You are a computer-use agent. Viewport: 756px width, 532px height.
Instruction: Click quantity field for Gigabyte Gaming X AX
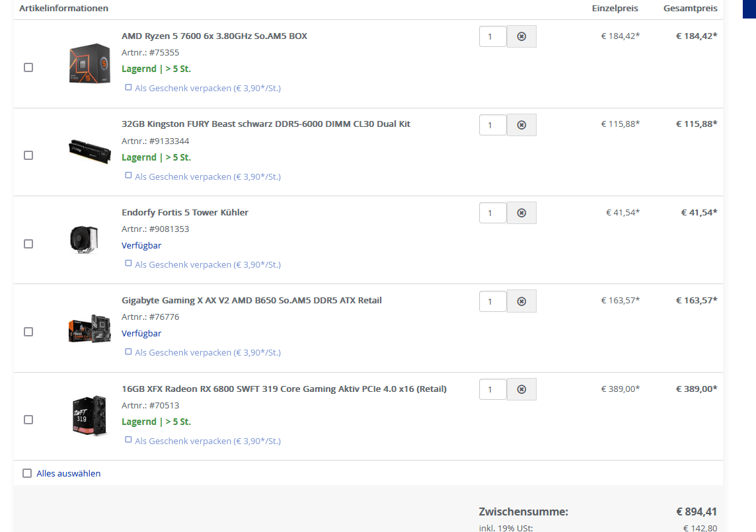point(492,301)
